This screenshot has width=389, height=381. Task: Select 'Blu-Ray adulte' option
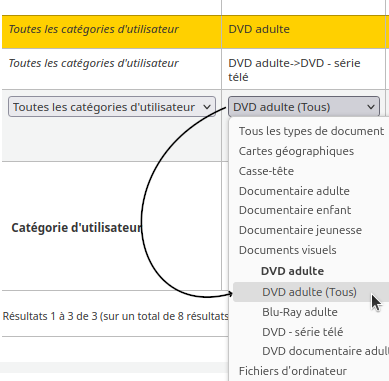(300, 312)
